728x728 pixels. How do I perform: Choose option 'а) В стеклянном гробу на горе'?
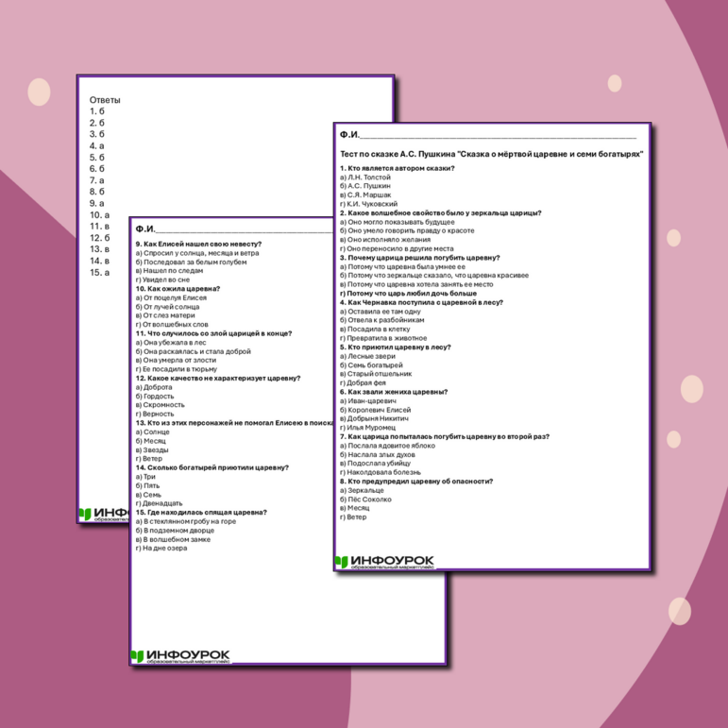185,521
